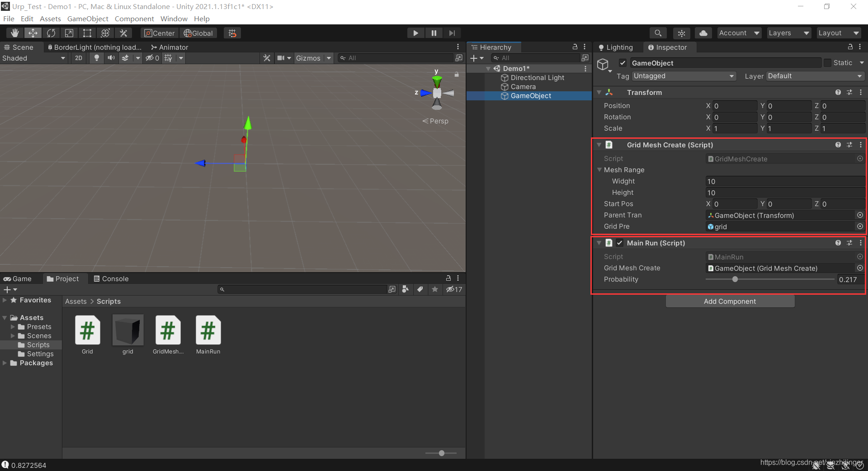Screen dimensions: 868x471
Task: Open the cloud services icon
Action: click(x=703, y=33)
